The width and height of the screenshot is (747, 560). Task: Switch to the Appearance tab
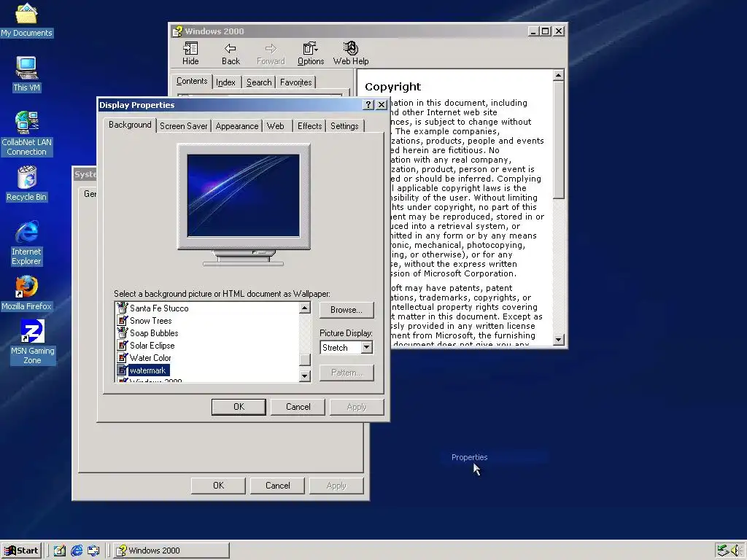tap(237, 126)
